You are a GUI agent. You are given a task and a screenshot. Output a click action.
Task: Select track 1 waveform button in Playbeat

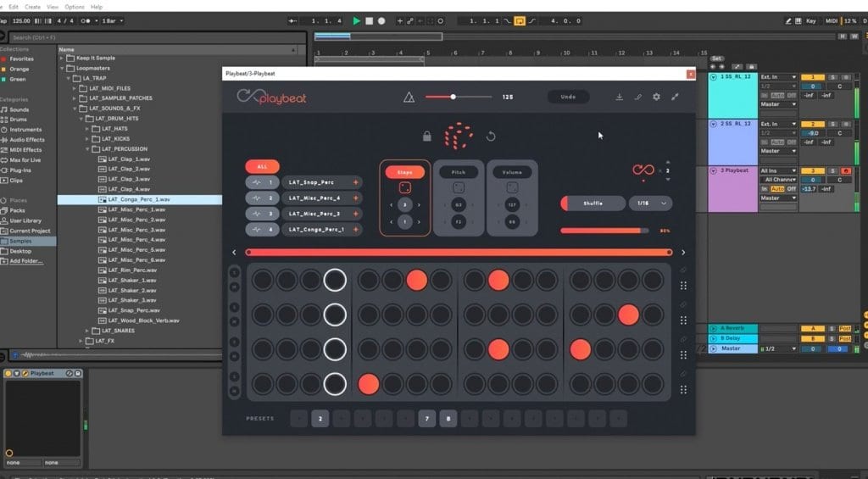[263, 182]
